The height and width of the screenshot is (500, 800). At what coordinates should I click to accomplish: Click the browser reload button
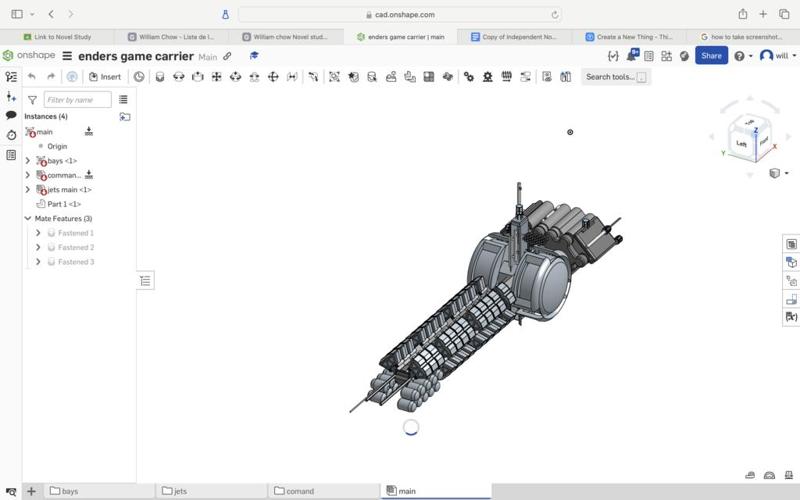tap(555, 15)
